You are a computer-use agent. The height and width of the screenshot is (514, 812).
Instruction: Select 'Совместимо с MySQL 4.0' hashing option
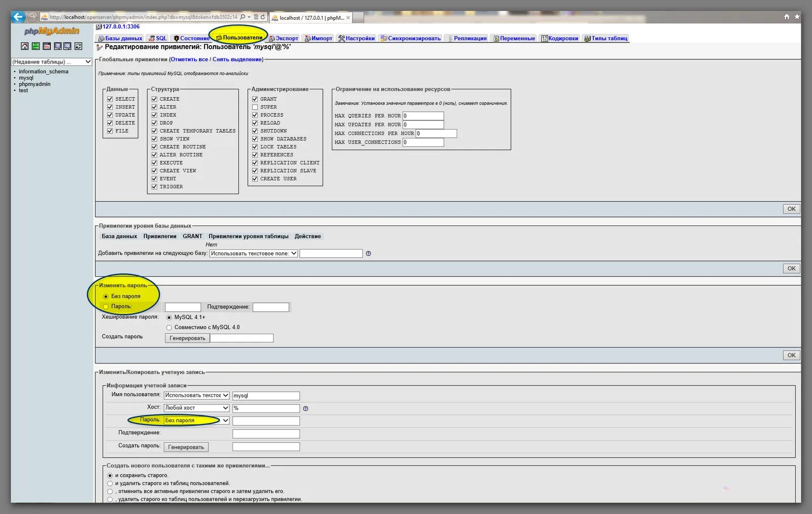169,328
